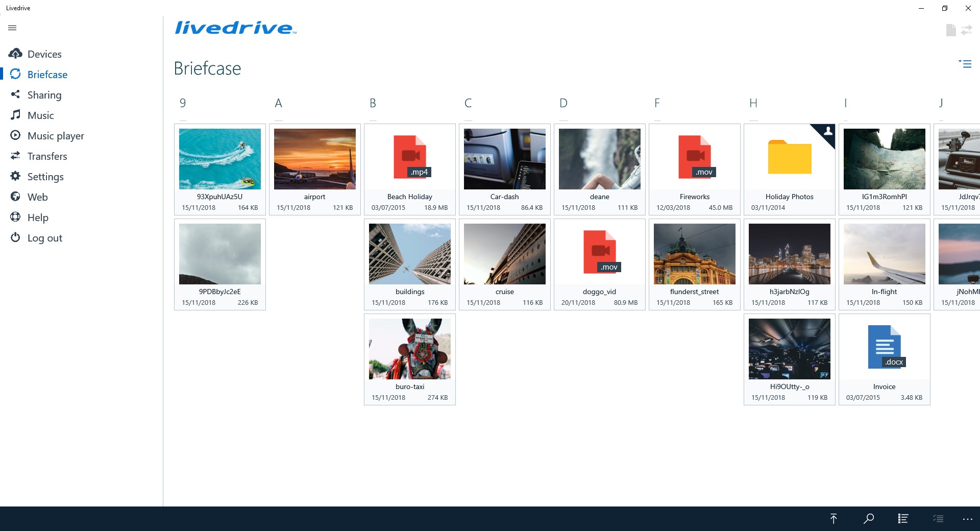Open the Holiday Photos folder

pyautogui.click(x=790, y=170)
